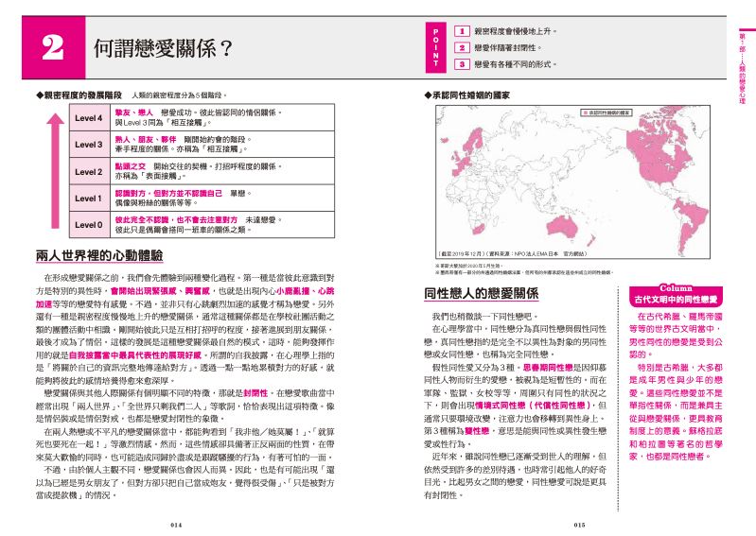Click pink Australia on the world map
The width and height of the screenshot is (756, 536).
[x=562, y=225]
